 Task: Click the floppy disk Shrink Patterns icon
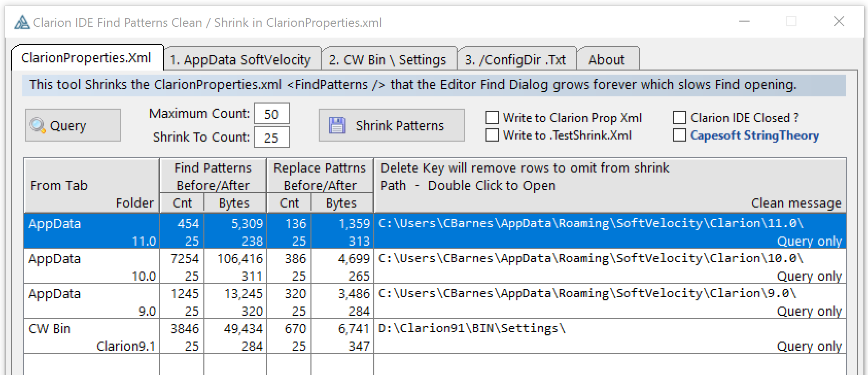pyautogui.click(x=337, y=125)
